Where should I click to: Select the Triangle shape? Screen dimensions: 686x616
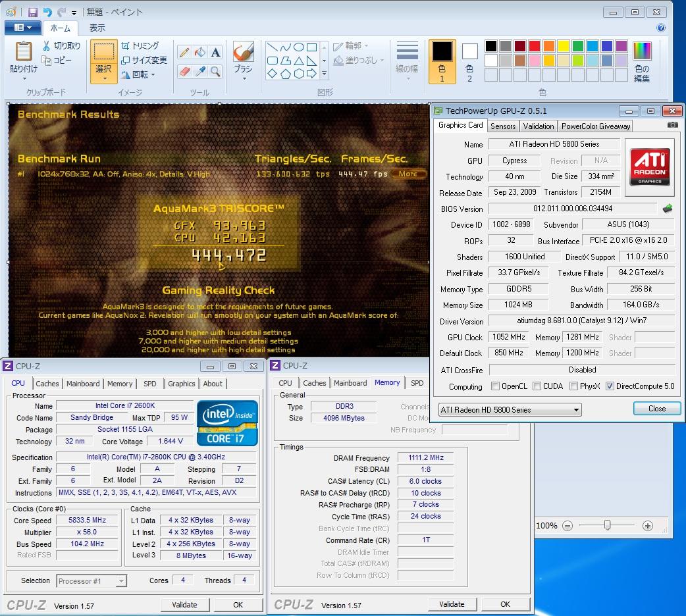click(299, 61)
